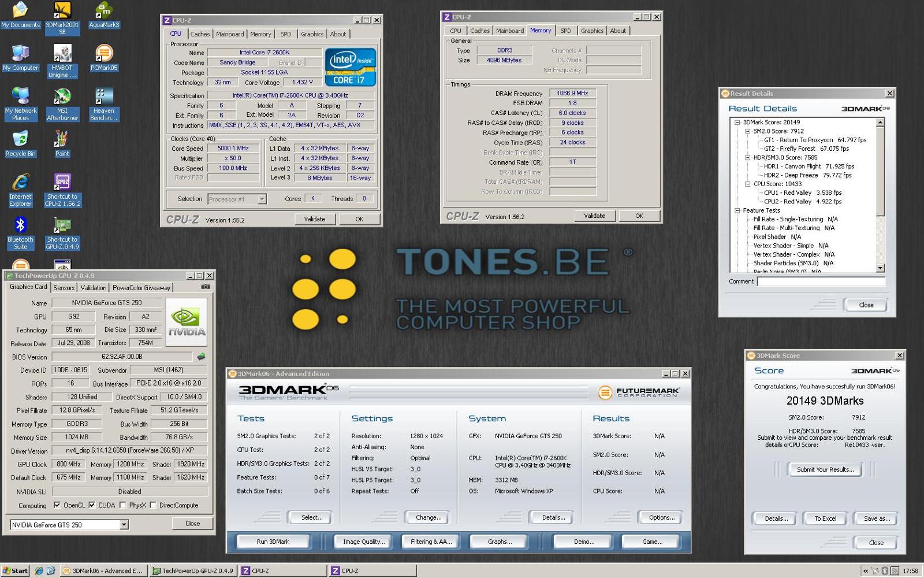The image size is (924, 578).
Task: Open My Network Places icon
Action: click(20, 104)
